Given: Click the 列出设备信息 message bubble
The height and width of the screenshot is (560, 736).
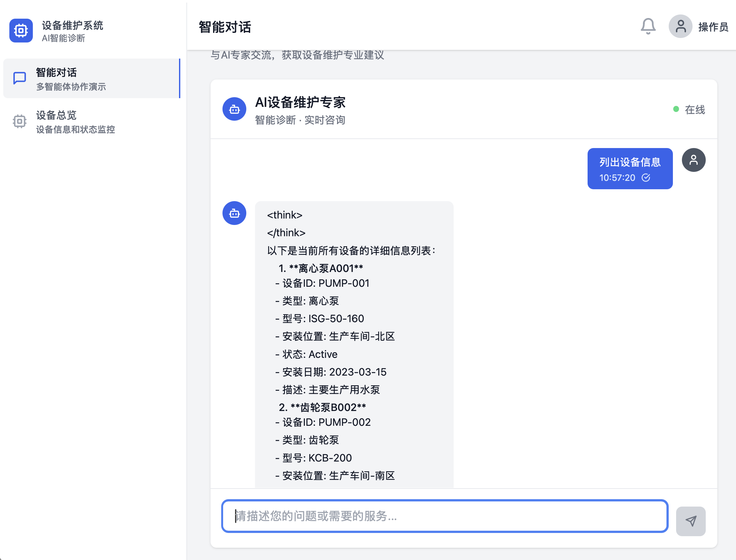Looking at the screenshot, I should pyautogui.click(x=630, y=169).
